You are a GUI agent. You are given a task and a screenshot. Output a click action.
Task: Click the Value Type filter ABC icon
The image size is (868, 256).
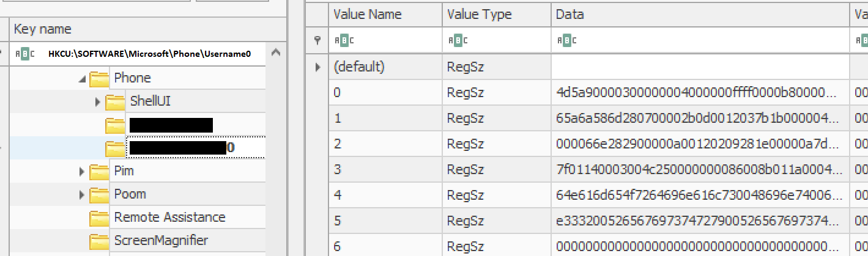[458, 40]
